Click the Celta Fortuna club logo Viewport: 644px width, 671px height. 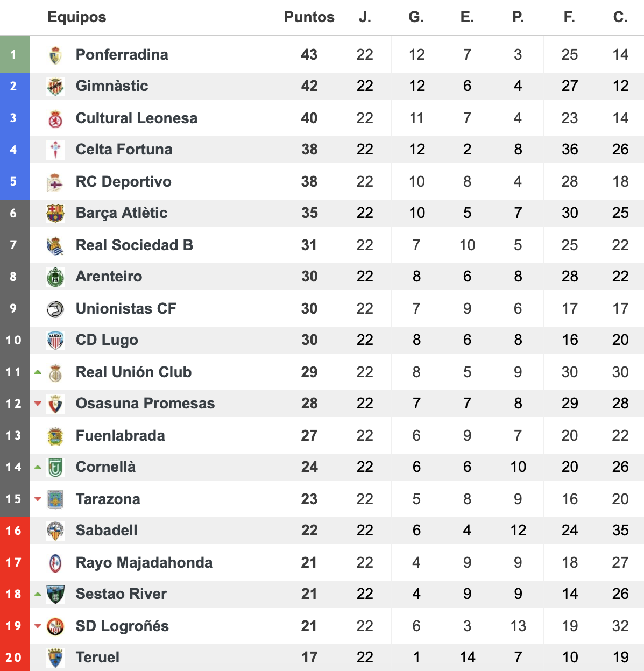(x=55, y=150)
